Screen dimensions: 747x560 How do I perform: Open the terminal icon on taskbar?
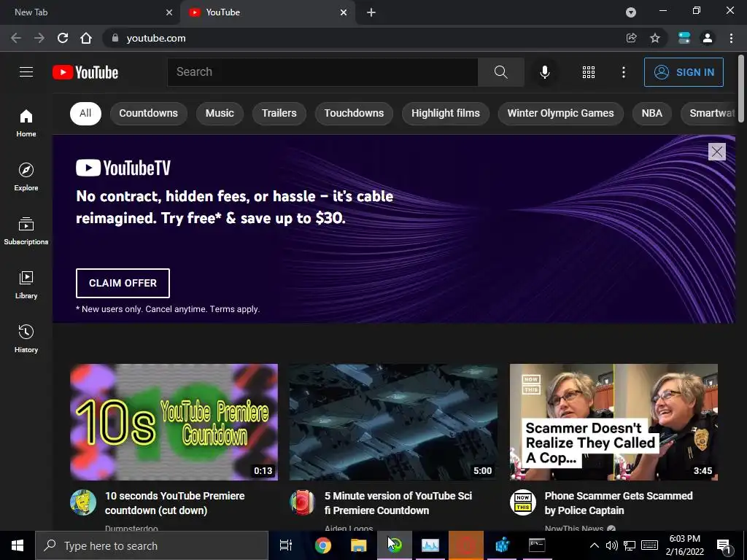pos(537,545)
